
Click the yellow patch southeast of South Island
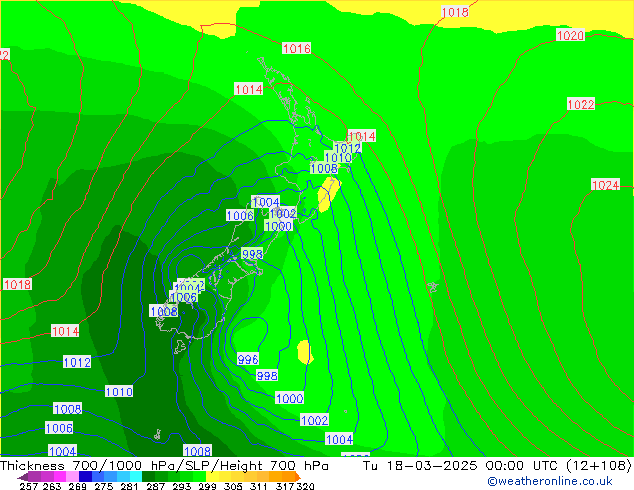point(304,352)
